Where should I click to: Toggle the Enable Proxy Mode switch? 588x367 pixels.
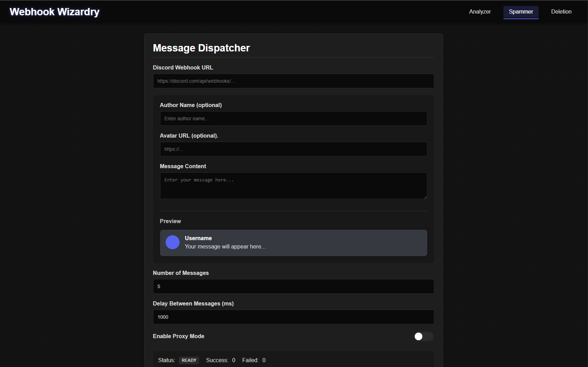[x=423, y=336]
